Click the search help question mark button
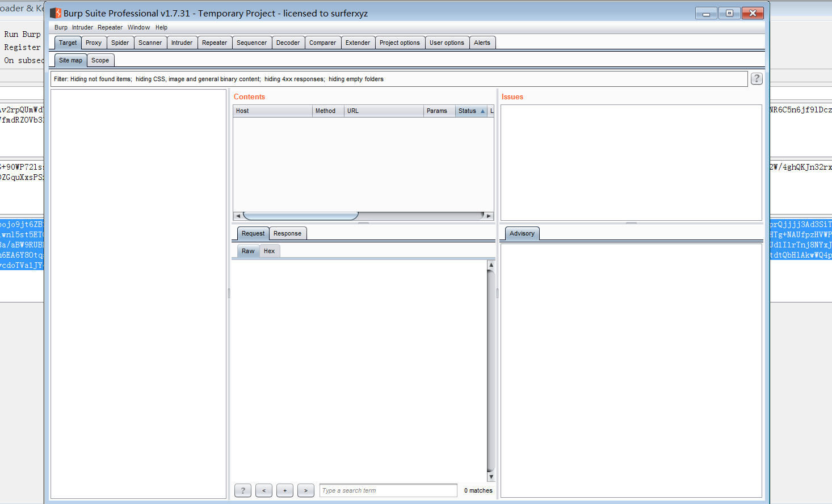The width and height of the screenshot is (832, 504). pos(243,490)
